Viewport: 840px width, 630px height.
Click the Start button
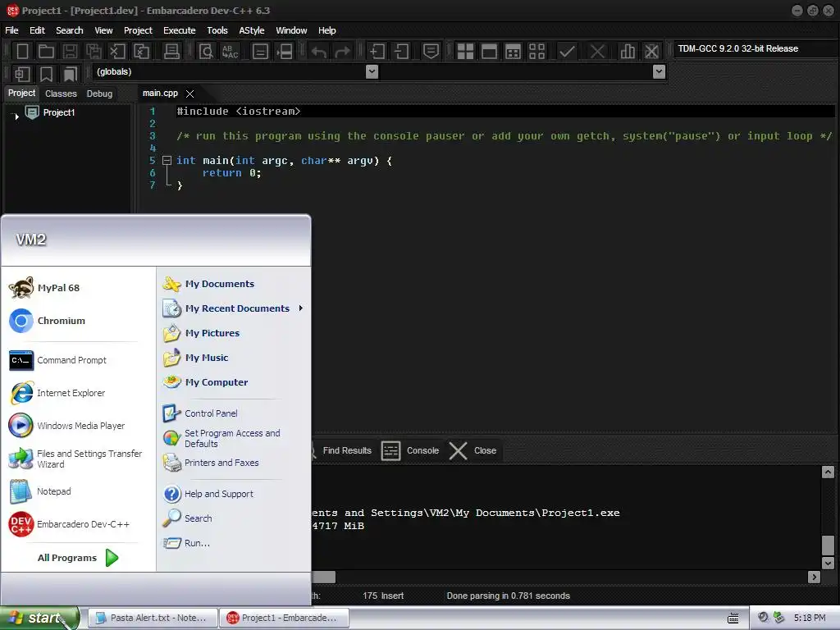[39, 619]
